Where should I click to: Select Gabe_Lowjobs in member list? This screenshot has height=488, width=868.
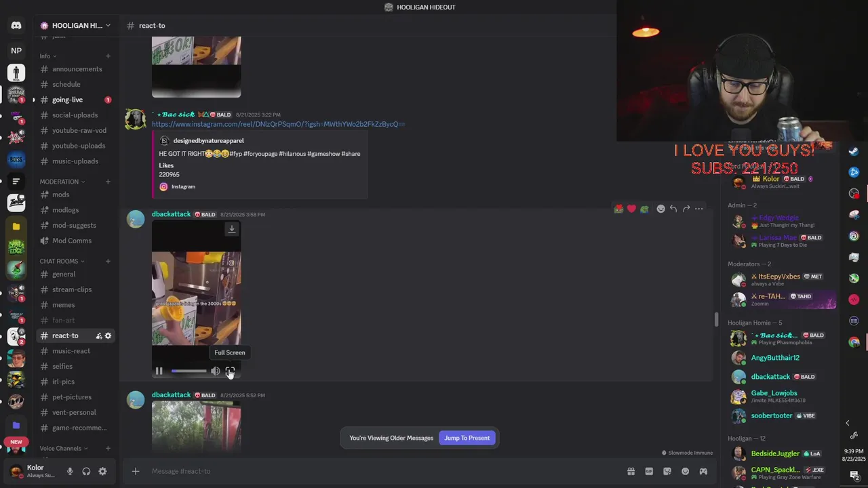[774, 396]
